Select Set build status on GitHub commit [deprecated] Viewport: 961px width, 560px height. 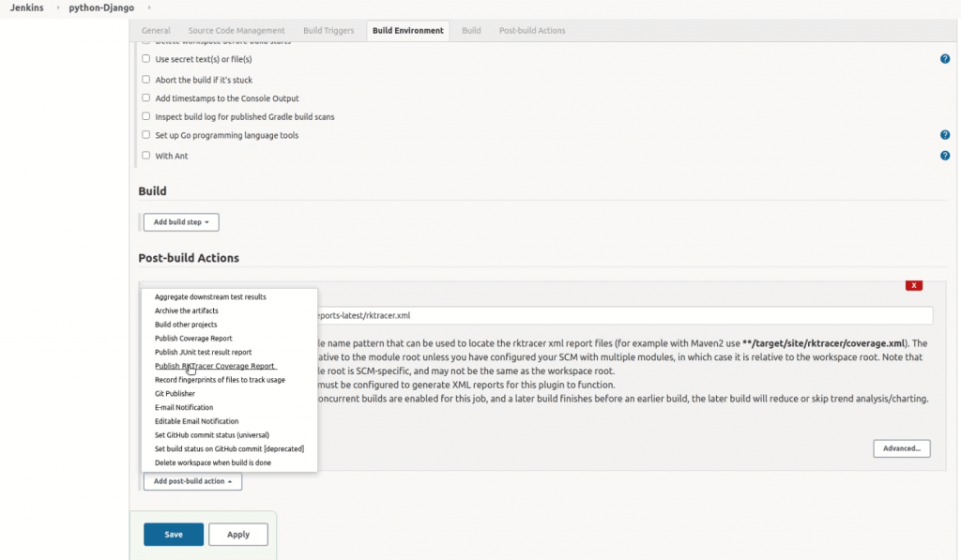229,449
